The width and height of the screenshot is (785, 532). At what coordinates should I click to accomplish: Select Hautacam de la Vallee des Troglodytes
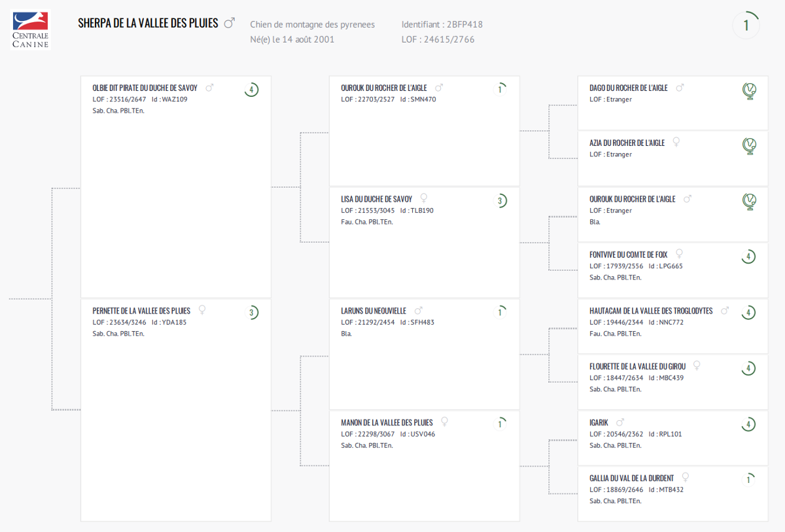coord(651,311)
